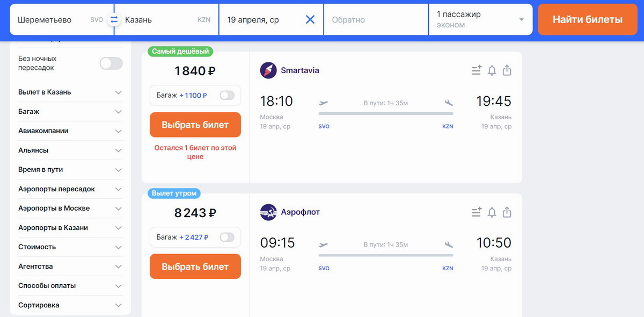Click the bell alert icon for Smartavia flight
Viewport: 644px width, 317px height.
click(x=492, y=70)
